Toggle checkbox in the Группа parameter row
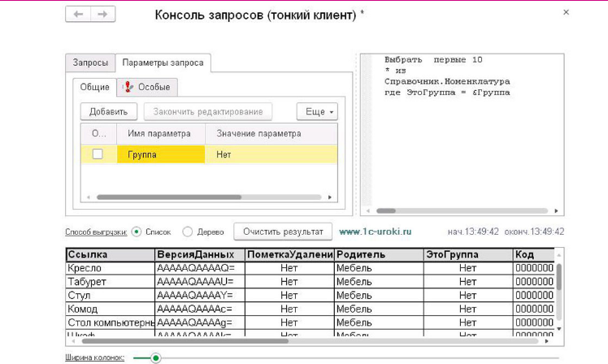Screen dimensions: 608x364 click(98, 154)
